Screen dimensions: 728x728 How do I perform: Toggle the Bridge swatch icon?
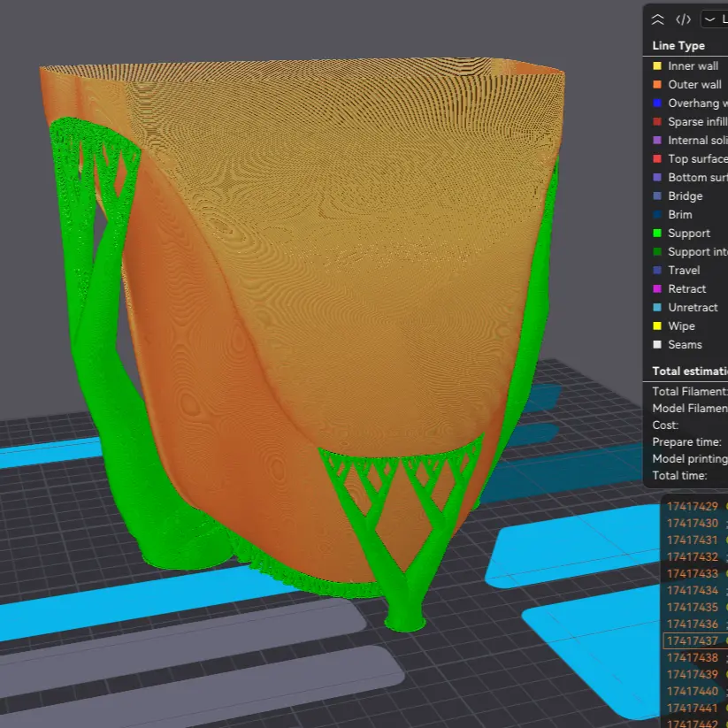pos(656,195)
